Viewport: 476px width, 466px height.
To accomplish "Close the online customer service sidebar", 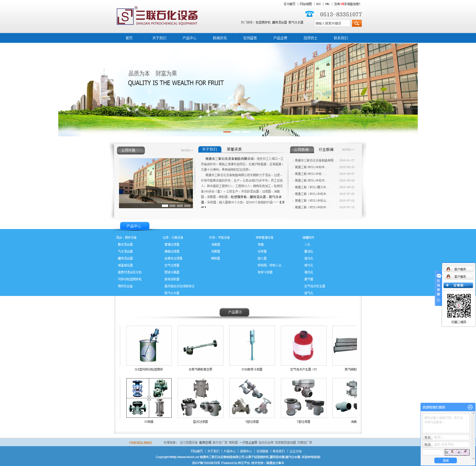I will tap(439, 300).
